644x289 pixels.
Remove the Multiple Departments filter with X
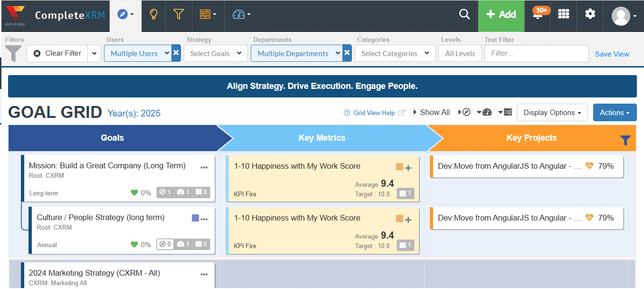click(x=347, y=53)
